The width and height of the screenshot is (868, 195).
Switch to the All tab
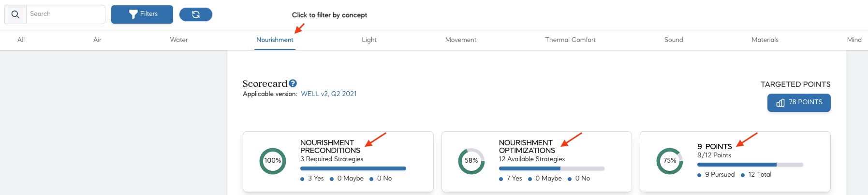21,40
